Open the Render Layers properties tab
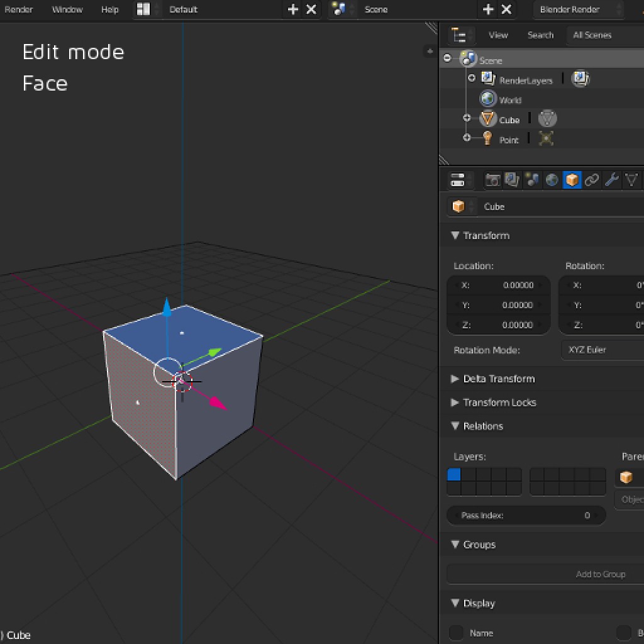This screenshot has height=644, width=644. click(x=512, y=180)
